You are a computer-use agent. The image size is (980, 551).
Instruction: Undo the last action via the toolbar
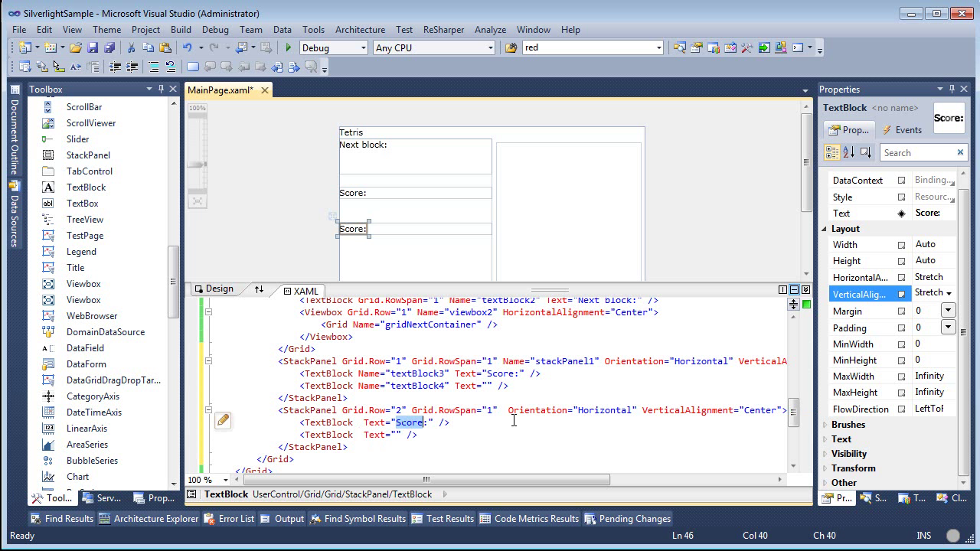click(187, 47)
